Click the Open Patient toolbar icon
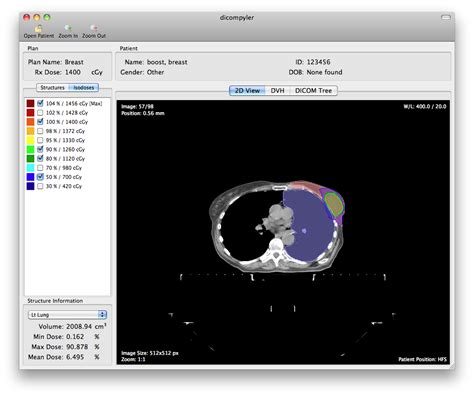Image resolution: width=474 pixels, height=396 pixels. [39, 32]
